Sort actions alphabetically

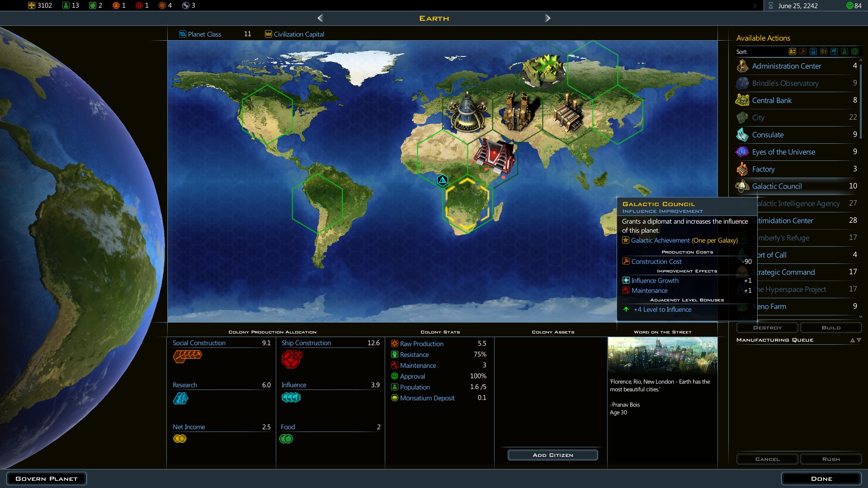793,52
